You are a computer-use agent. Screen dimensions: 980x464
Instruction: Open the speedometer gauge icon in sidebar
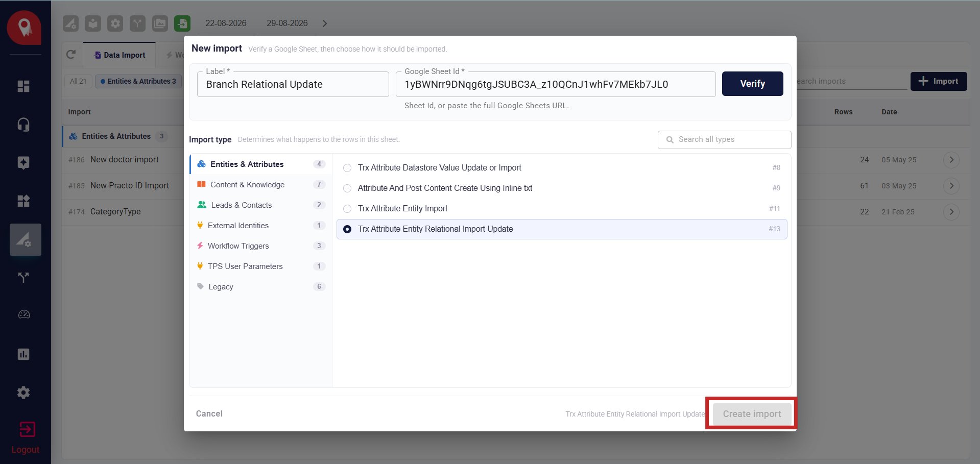tap(23, 314)
